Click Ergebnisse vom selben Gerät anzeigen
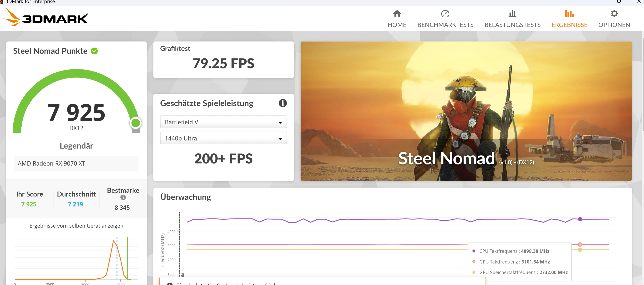Image resolution: width=644 pixels, height=285 pixels. (76, 226)
